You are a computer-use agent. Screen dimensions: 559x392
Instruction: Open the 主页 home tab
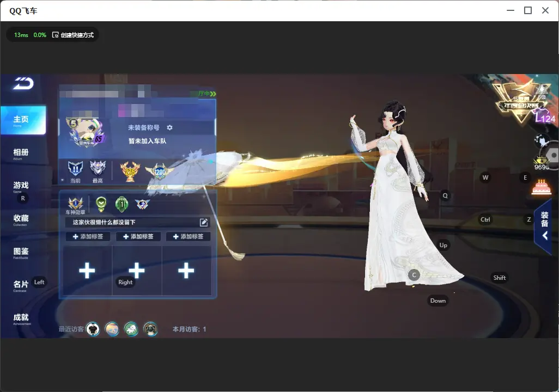[23, 120]
